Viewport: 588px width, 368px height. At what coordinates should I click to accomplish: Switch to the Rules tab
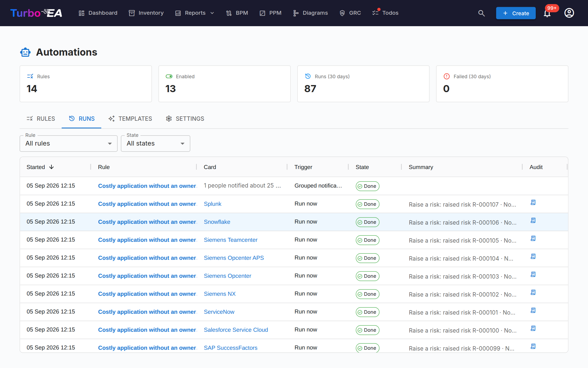(x=41, y=119)
